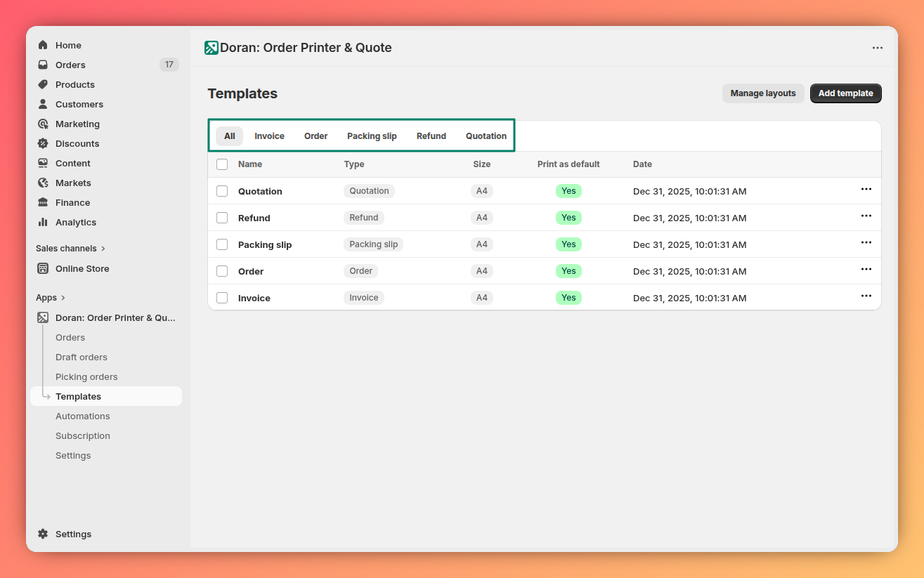Open the Packing slip template name

[265, 244]
